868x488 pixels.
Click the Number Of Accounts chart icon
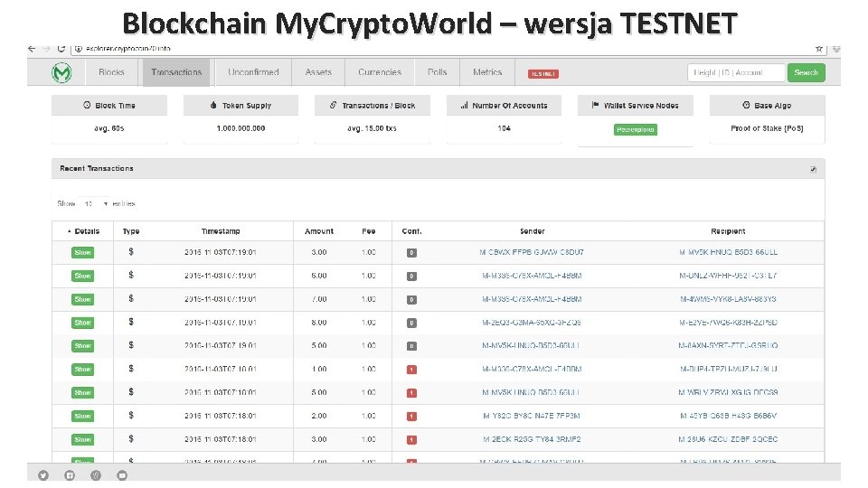pos(465,105)
